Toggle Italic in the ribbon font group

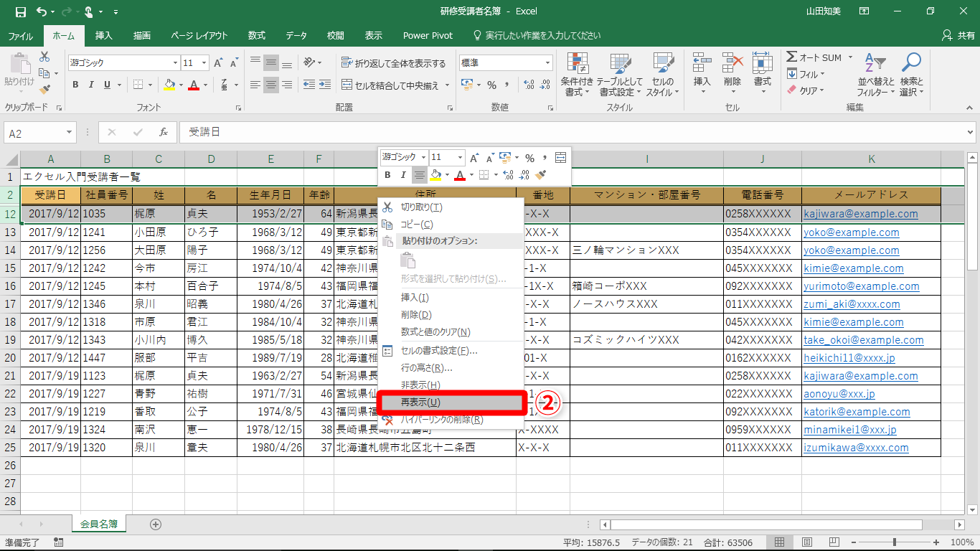click(91, 85)
